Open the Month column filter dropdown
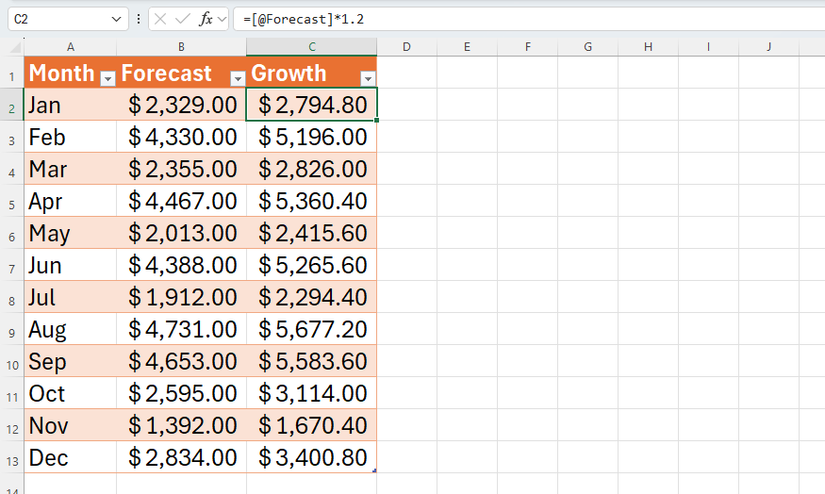 [108, 79]
